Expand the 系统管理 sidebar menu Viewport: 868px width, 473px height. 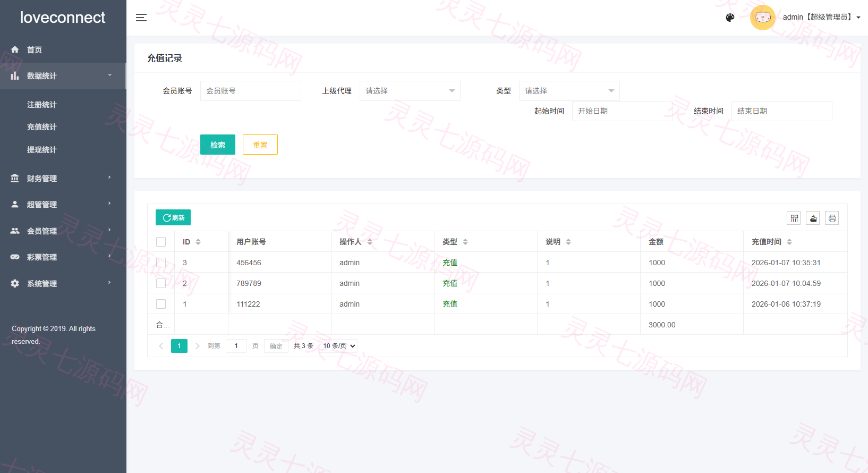click(63, 283)
